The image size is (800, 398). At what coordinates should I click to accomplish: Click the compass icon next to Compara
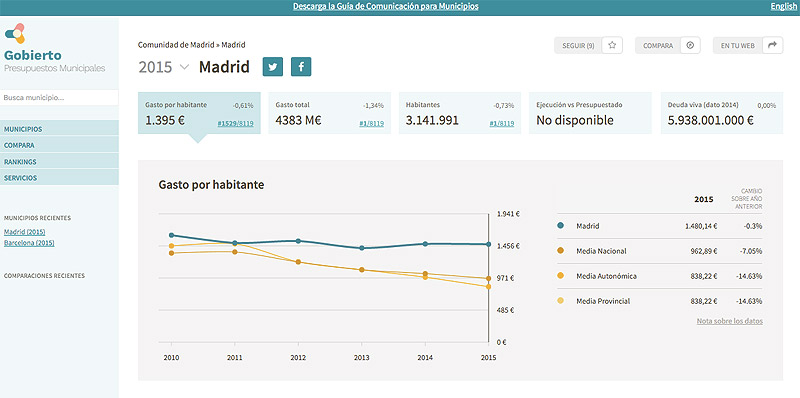click(x=690, y=45)
